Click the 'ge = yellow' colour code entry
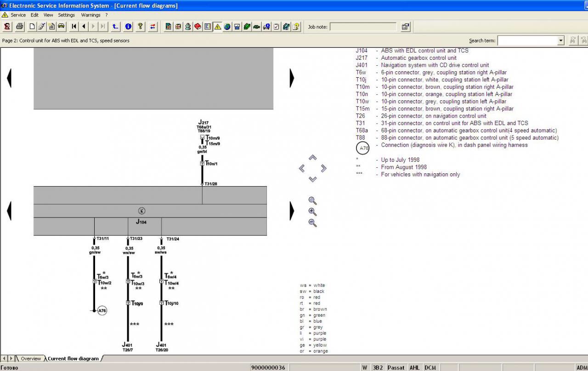 click(x=313, y=345)
